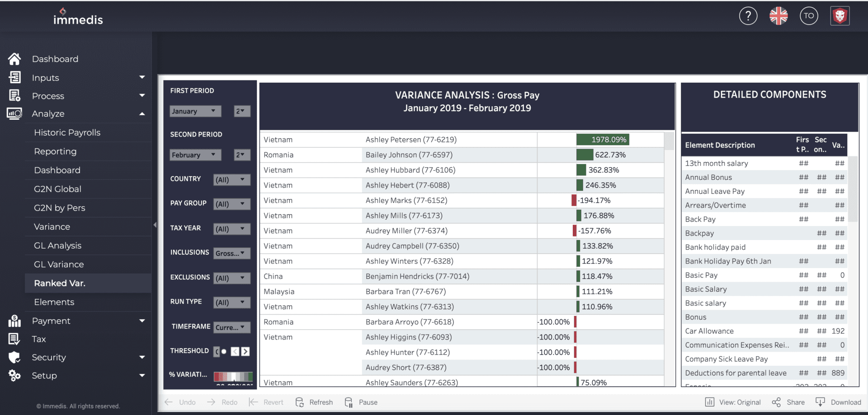This screenshot has height=415, width=868.
Task: Step the threshold forward with the right arrow
Action: point(245,351)
